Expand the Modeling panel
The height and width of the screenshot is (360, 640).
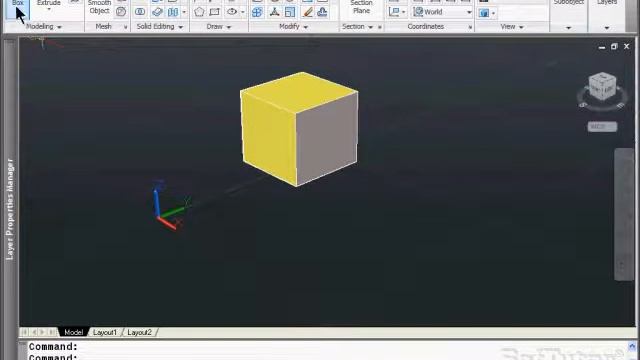[43, 27]
